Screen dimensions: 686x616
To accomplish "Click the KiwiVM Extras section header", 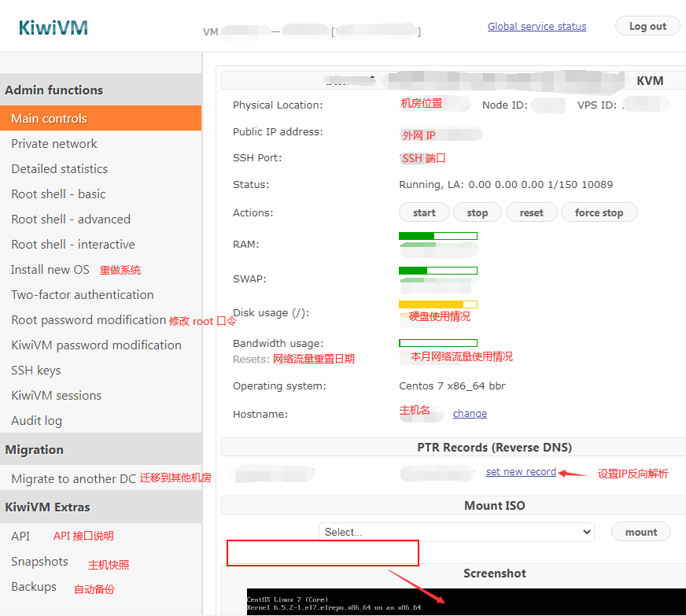I will click(x=101, y=507).
